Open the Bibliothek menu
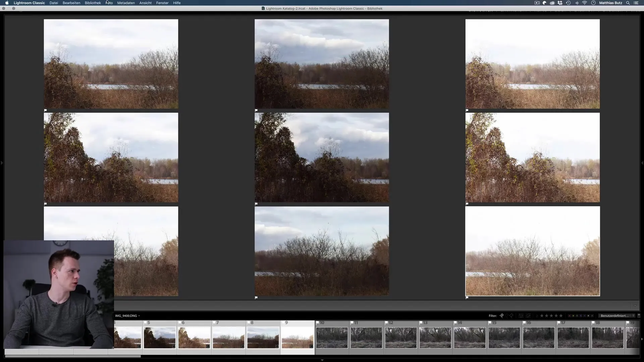Viewport: 644px width, 362px height. [x=93, y=3]
